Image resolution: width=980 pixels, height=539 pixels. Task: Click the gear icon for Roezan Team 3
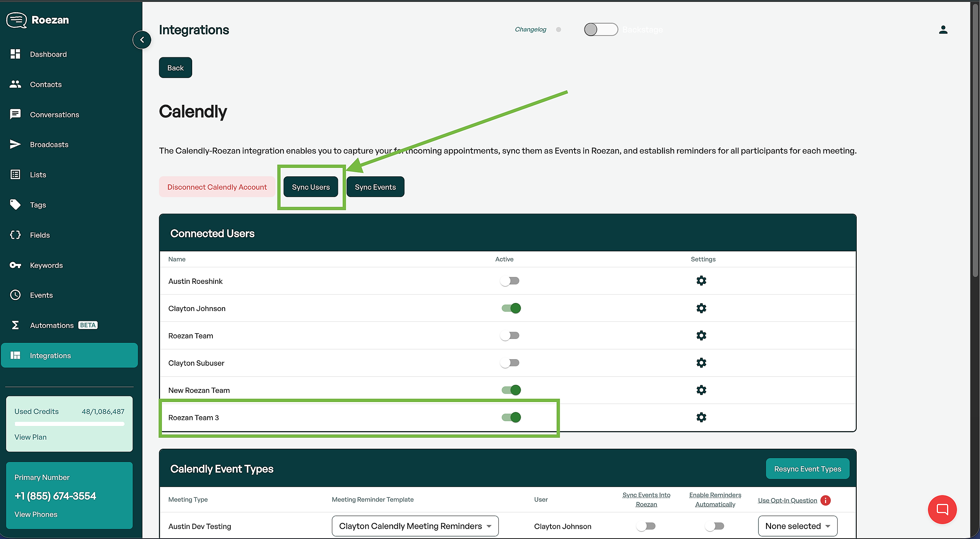(701, 417)
